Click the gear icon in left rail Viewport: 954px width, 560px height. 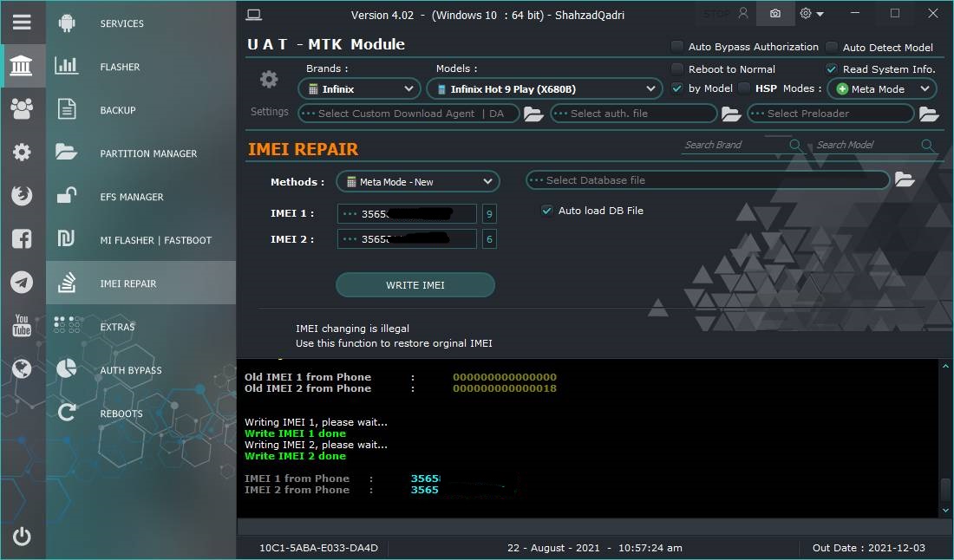[22, 152]
